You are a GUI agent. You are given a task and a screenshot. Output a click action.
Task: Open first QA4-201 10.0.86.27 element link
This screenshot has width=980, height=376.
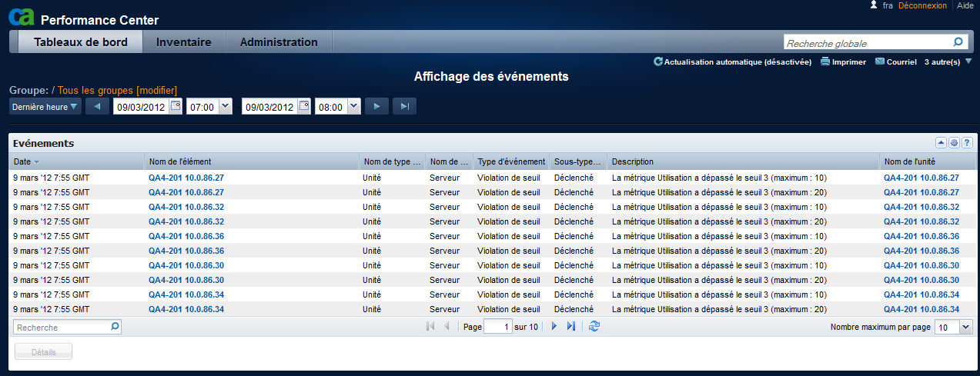(x=186, y=178)
